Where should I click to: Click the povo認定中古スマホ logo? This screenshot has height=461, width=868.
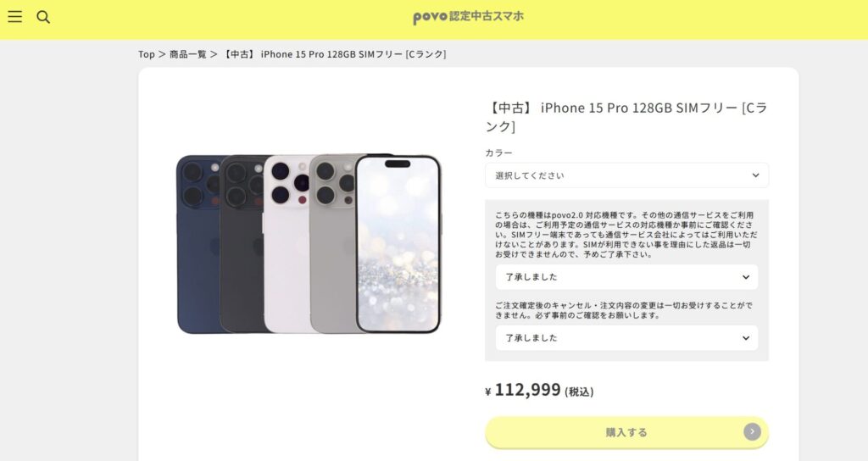tap(468, 17)
